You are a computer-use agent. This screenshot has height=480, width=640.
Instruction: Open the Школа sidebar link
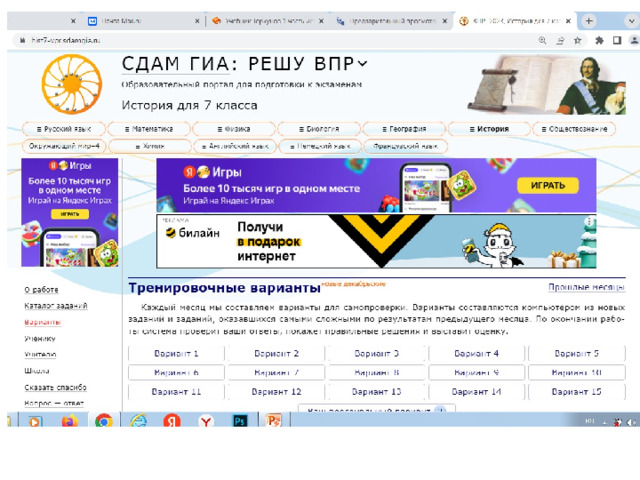coord(37,371)
